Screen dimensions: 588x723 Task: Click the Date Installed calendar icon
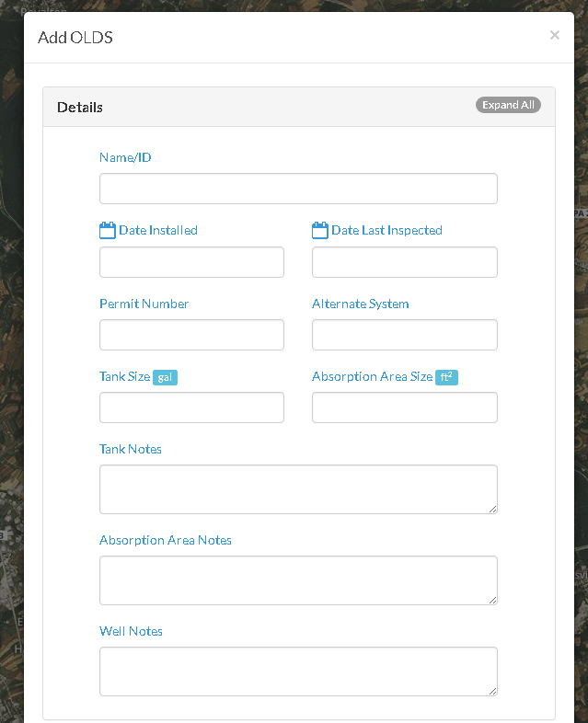tap(108, 230)
